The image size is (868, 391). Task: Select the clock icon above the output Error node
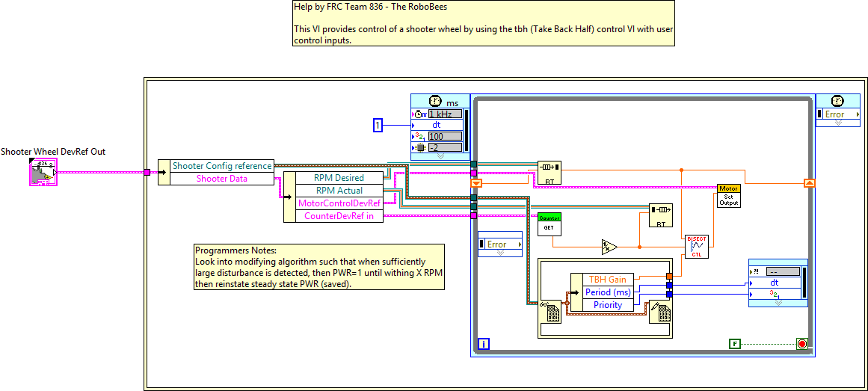click(x=837, y=101)
